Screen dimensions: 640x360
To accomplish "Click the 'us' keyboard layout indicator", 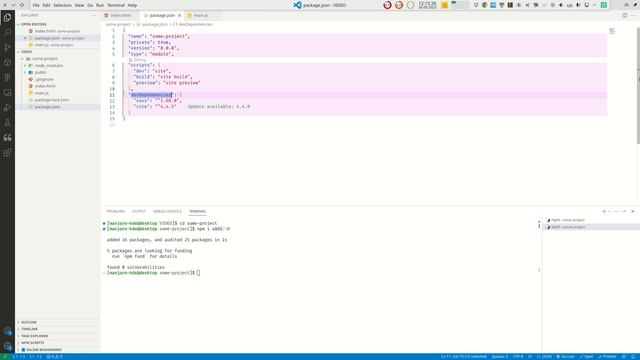I will click(569, 5).
